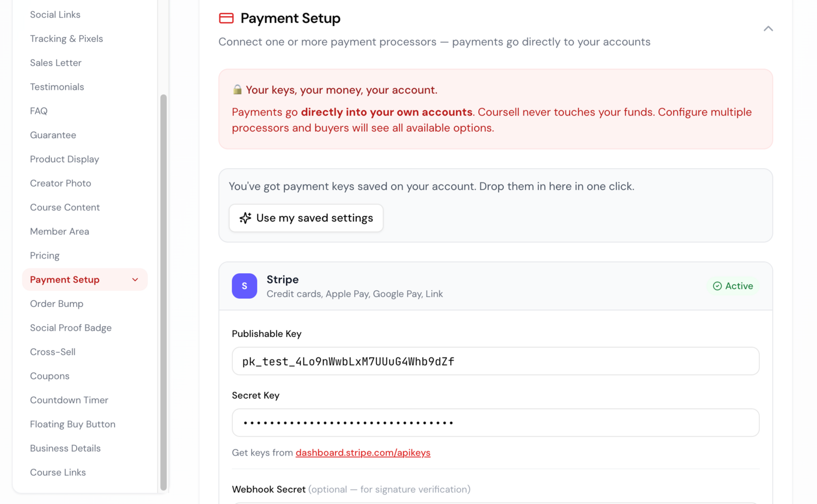Open the Guarantee section
Viewport: 817px width, 504px height.
(x=53, y=135)
